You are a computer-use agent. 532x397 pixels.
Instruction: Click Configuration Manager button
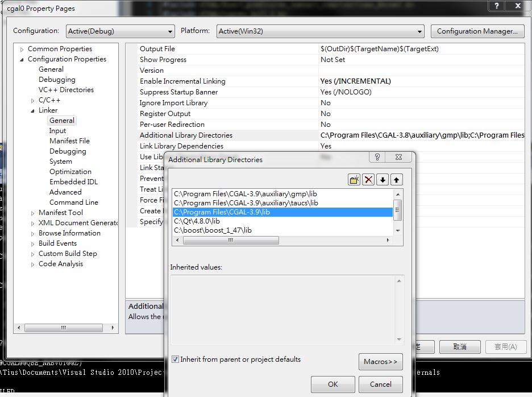click(477, 31)
